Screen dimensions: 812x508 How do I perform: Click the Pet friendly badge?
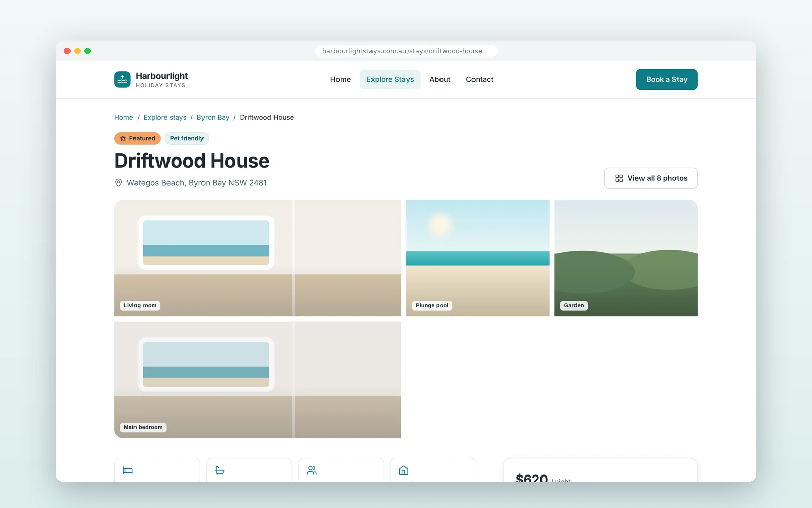click(x=187, y=138)
